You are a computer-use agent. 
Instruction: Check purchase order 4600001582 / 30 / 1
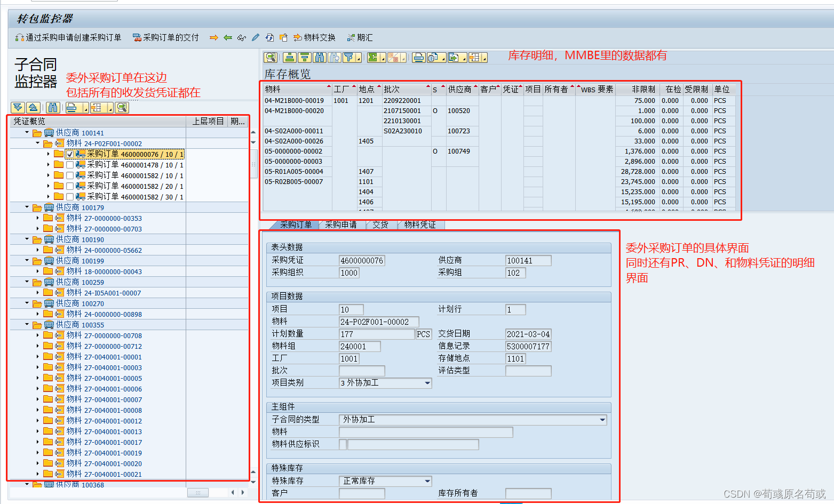(x=70, y=197)
